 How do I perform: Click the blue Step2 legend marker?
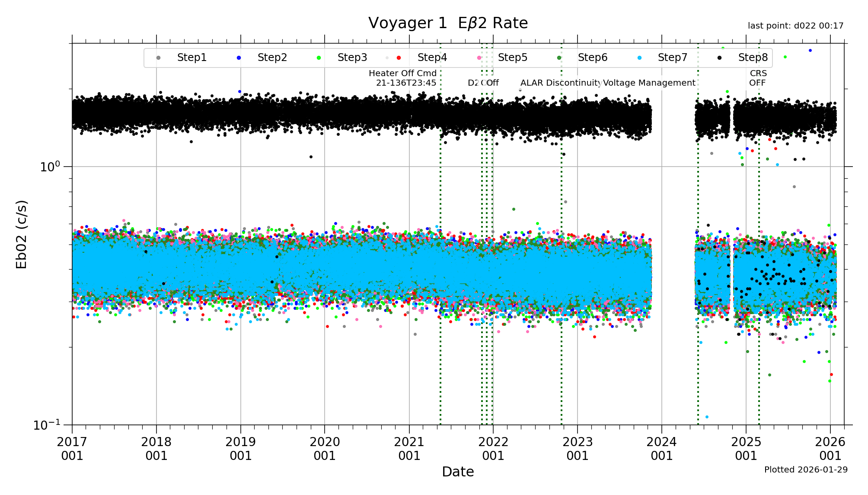[239, 58]
